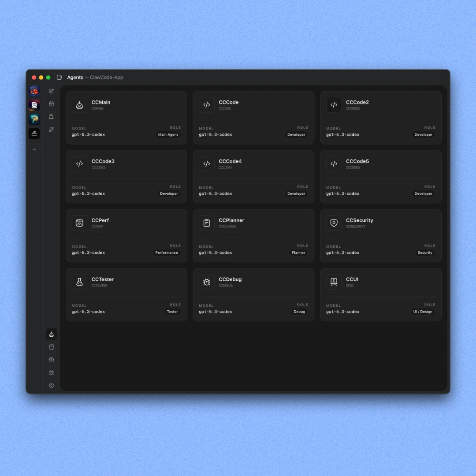The height and width of the screenshot is (476, 476).
Task: Click the Main Agent role badge
Action: point(168,134)
